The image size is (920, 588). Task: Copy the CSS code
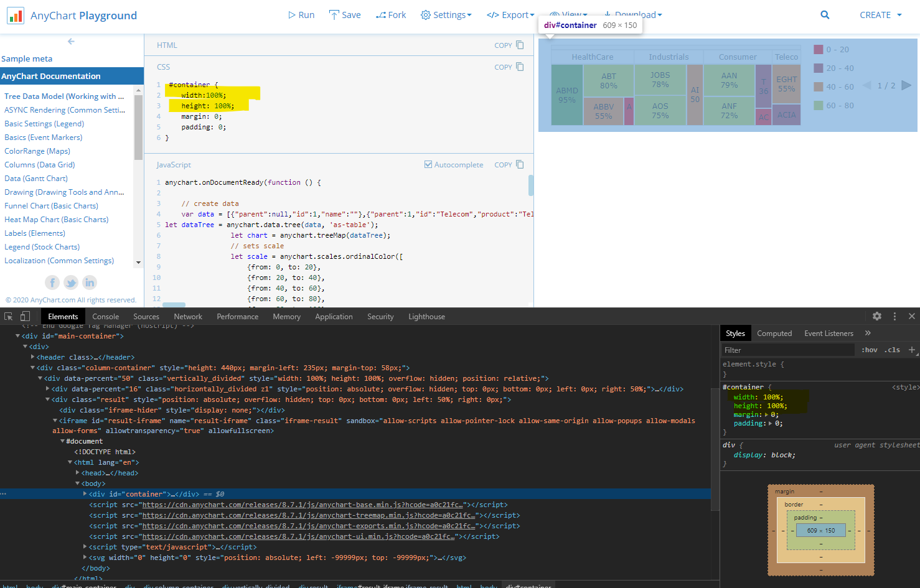pos(509,67)
